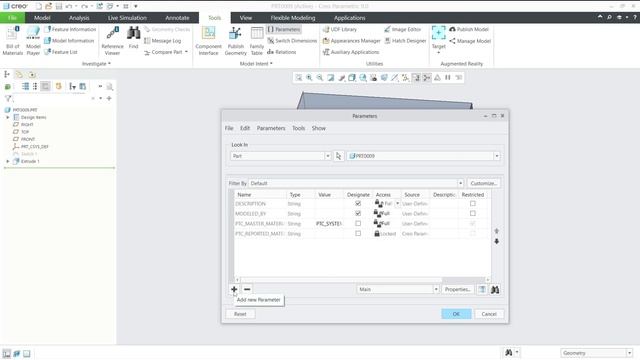Click the binoculars search in Parameters dialog
640x360 pixels.
pyautogui.click(x=495, y=289)
